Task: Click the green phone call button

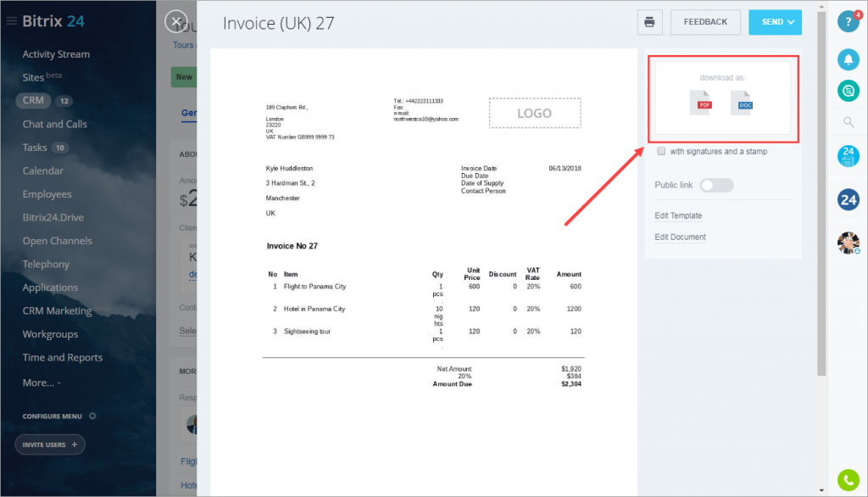Action: [848, 480]
